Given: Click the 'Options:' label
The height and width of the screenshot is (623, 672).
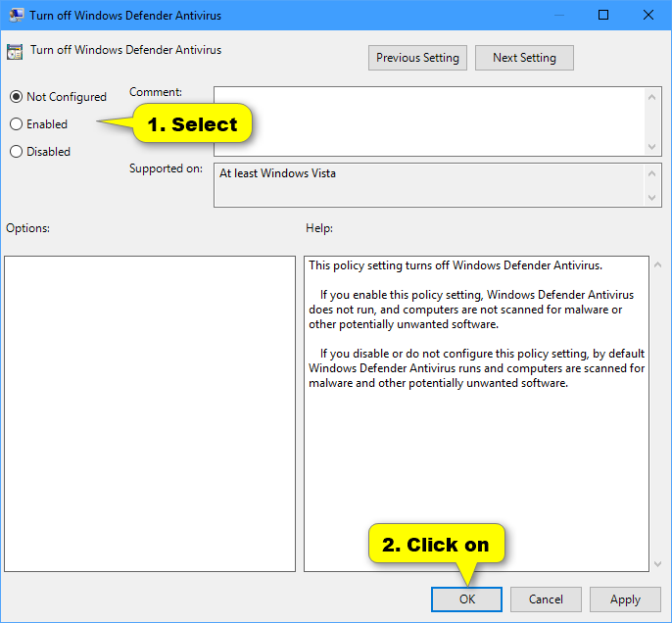Looking at the screenshot, I should [27, 228].
